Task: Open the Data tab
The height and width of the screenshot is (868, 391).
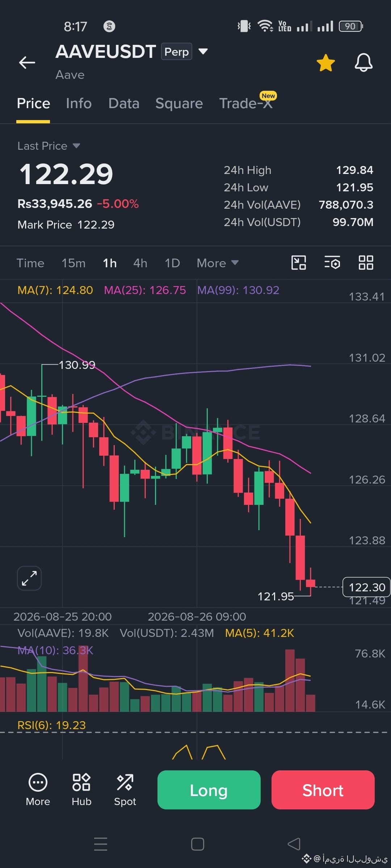Action: (124, 103)
